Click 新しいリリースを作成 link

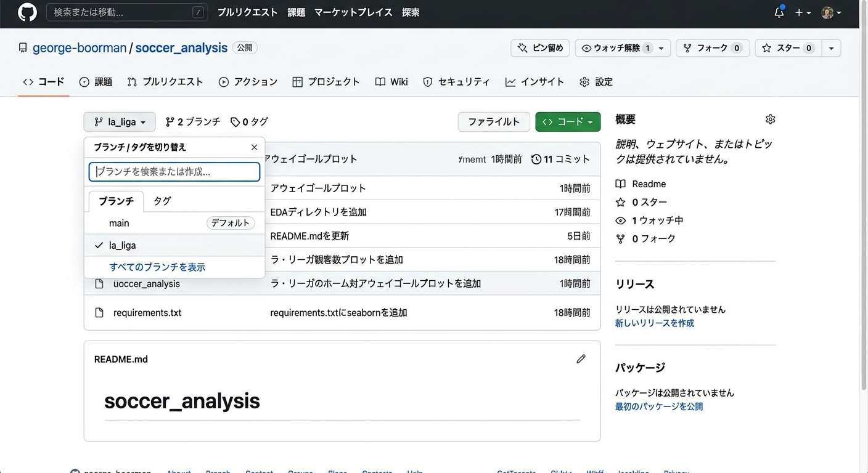(x=655, y=323)
